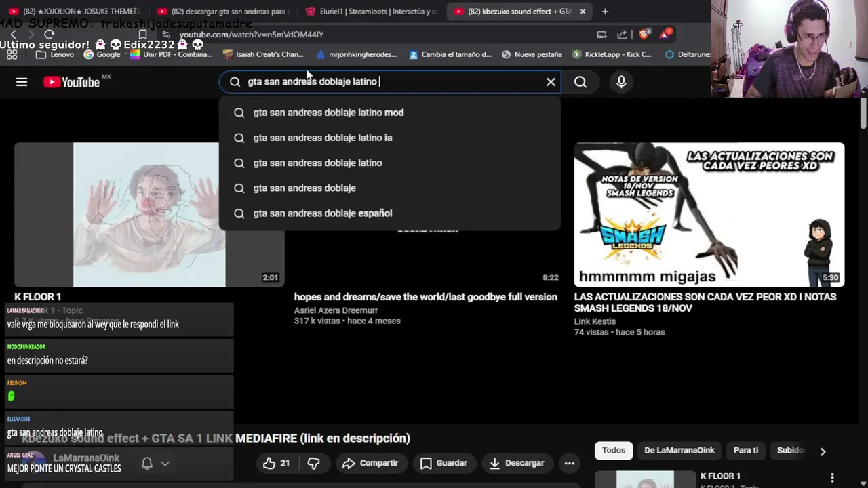
Task: Reload the page with the refresh icon
Action: (x=49, y=34)
